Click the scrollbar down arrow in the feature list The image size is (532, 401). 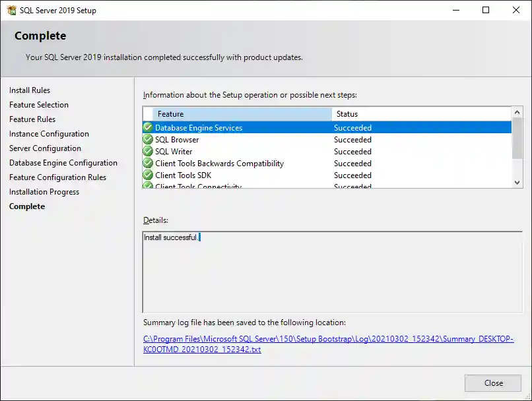point(515,183)
